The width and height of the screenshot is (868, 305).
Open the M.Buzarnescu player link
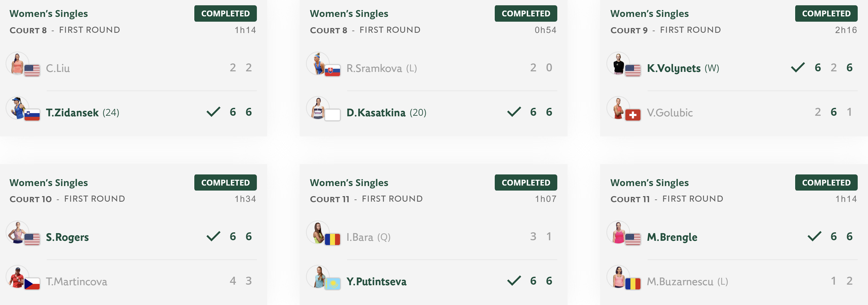pos(680,281)
